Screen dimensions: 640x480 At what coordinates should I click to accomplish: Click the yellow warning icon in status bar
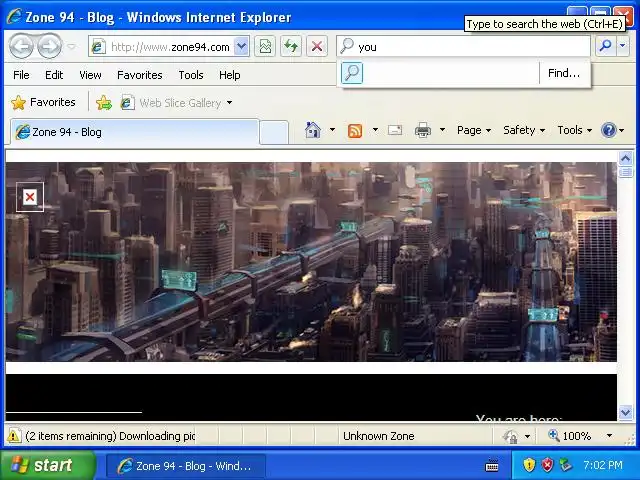13,436
